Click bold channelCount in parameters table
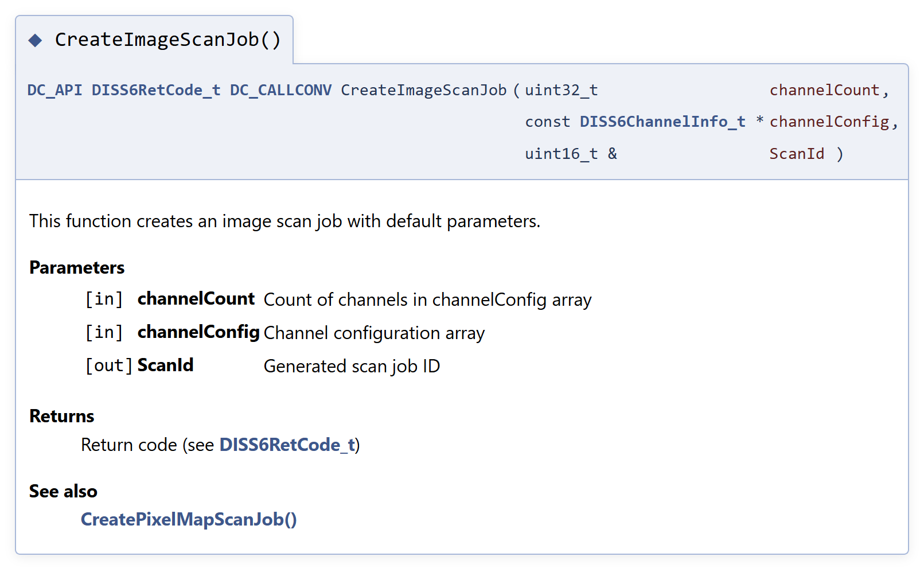 tap(196, 299)
